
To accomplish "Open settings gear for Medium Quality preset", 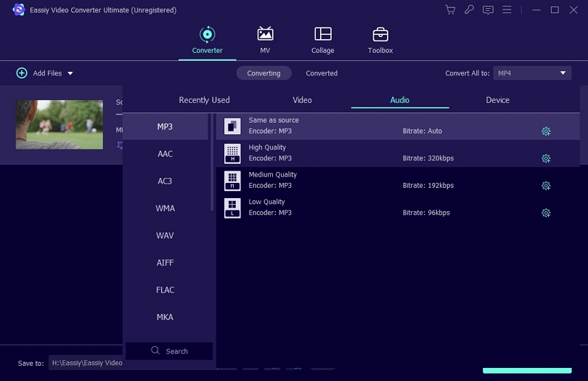I will pos(546,186).
